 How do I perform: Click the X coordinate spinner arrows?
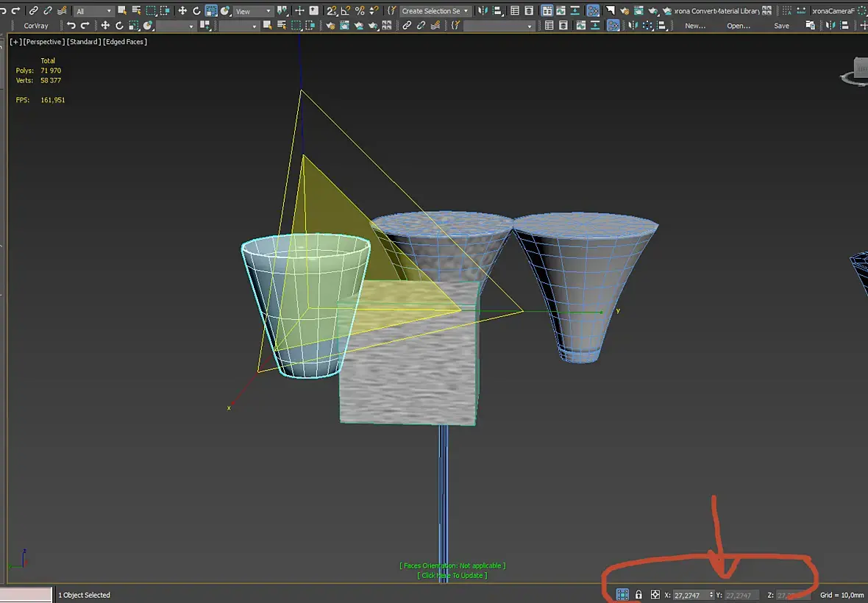[x=711, y=595]
